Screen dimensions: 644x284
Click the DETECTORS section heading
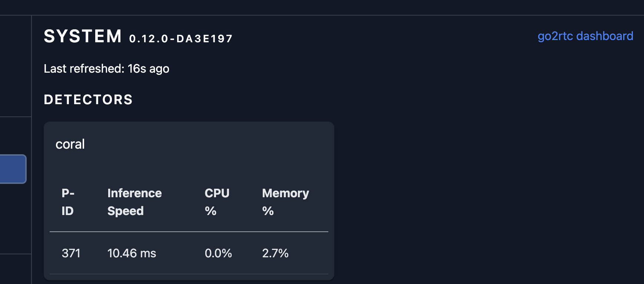[x=88, y=99]
